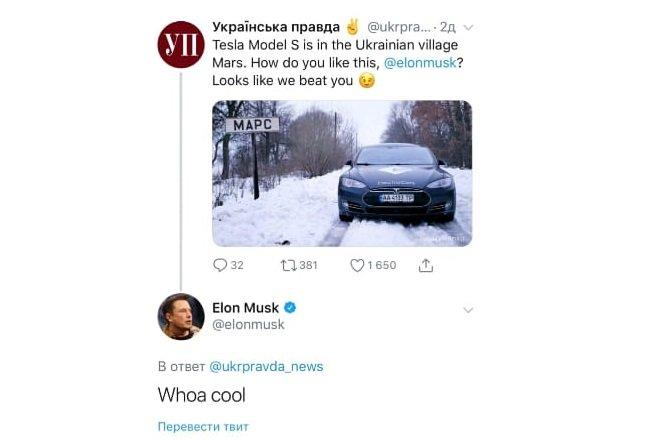The image size is (667, 442).
Task: Open the Tesla photo at the МАРС sign
Action: (342, 173)
